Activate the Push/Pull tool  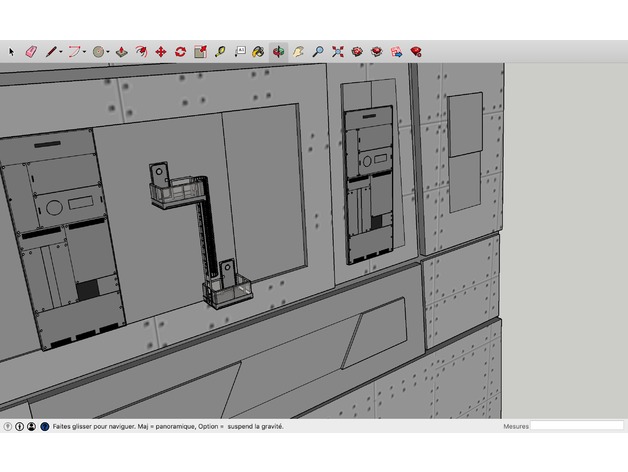(x=121, y=52)
